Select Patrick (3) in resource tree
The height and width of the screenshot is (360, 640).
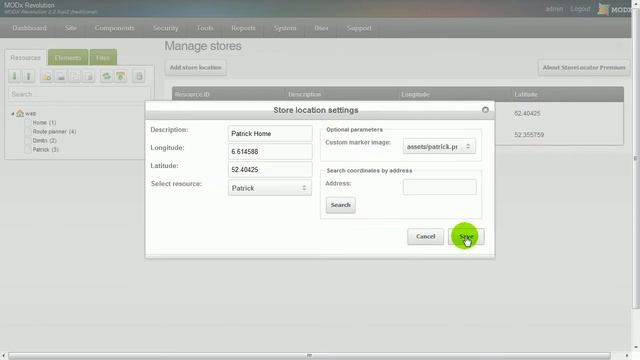point(45,149)
